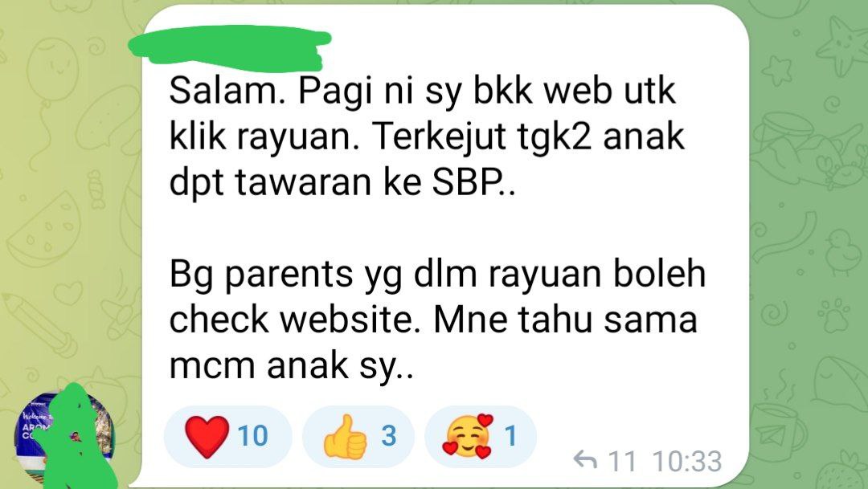Click the green-scribbled sender name
Viewport: 868px width, 489px height.
(x=230, y=49)
